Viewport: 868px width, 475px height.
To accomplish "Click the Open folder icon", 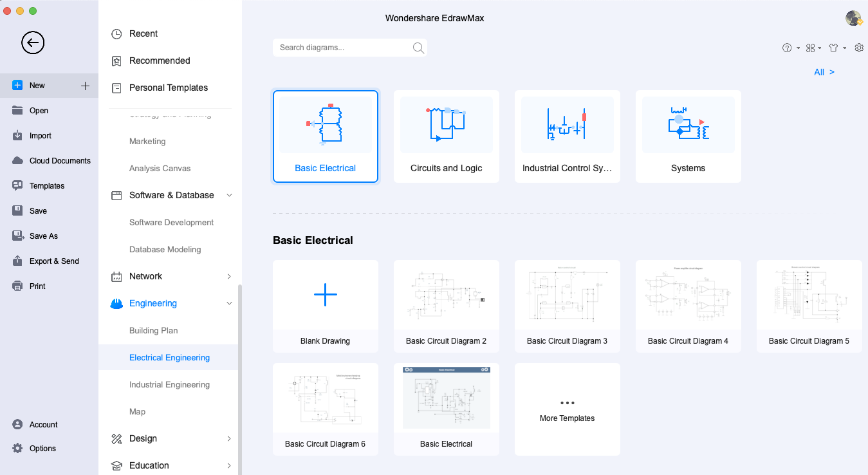I will [x=17, y=111].
